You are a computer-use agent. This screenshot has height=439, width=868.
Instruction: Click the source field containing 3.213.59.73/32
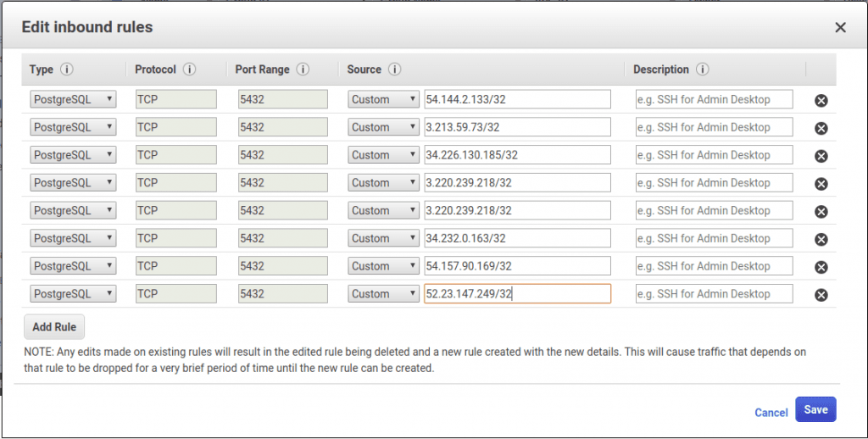coord(517,127)
